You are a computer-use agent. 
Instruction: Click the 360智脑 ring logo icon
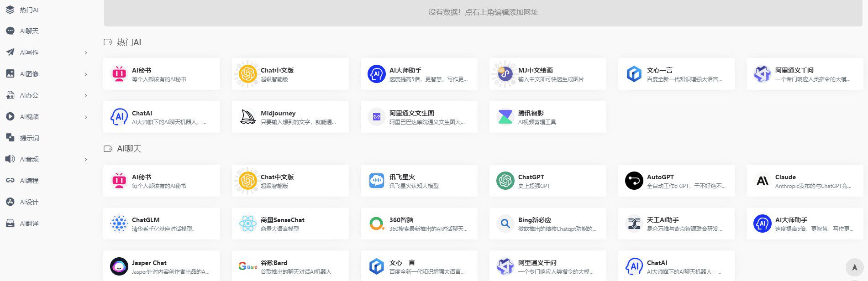(x=376, y=224)
